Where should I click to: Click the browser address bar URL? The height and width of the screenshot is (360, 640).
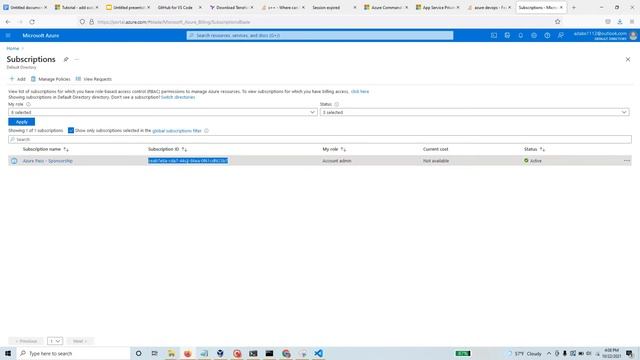[173, 22]
